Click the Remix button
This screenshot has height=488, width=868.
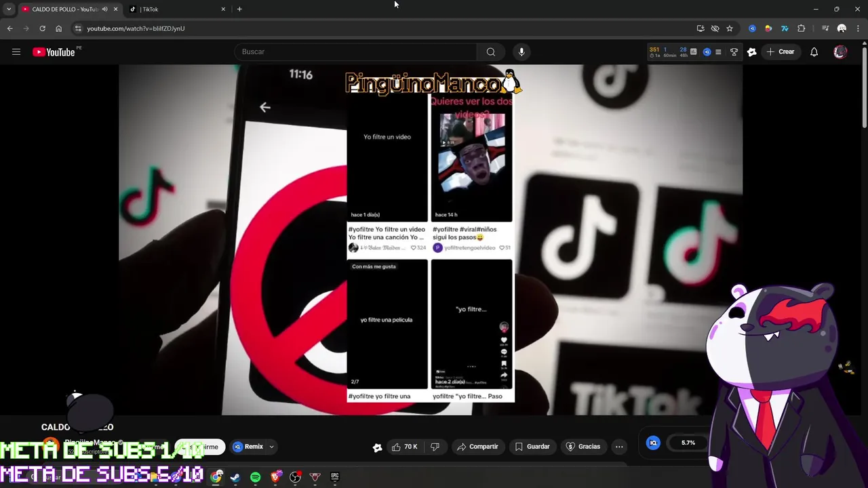[248, 447]
